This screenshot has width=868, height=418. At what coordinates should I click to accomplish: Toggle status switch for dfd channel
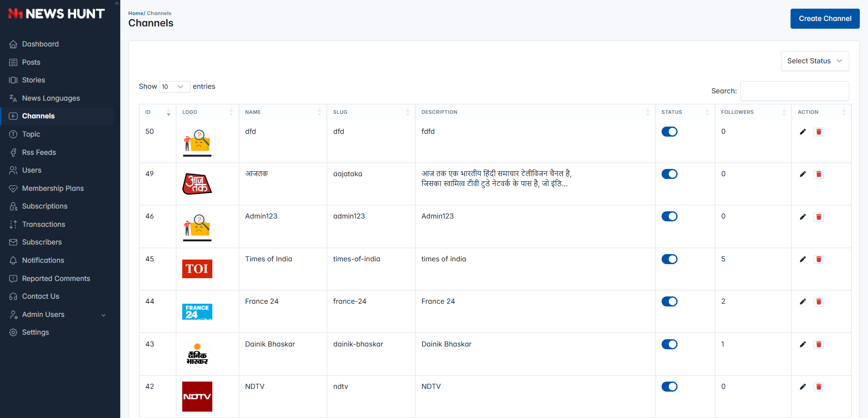click(x=669, y=132)
